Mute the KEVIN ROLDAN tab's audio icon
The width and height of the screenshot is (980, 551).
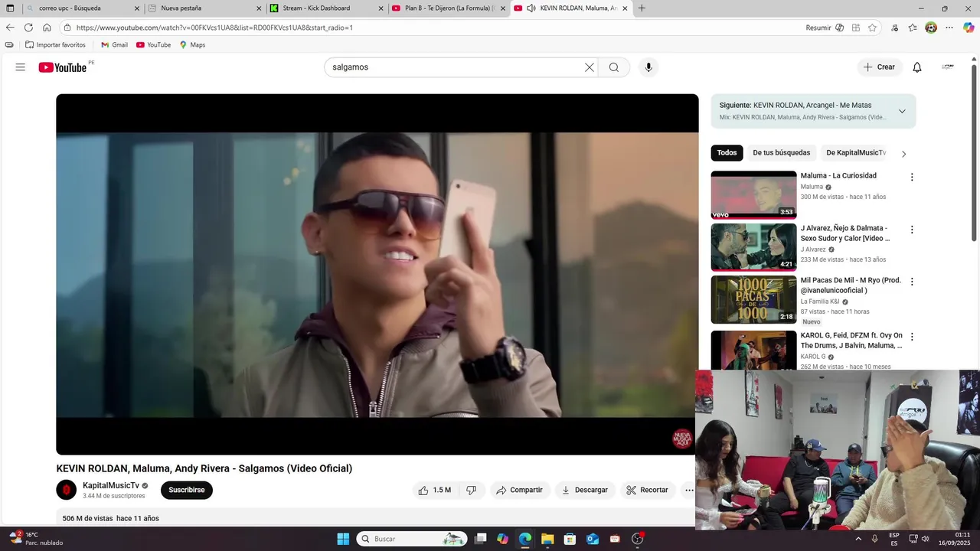(x=531, y=8)
